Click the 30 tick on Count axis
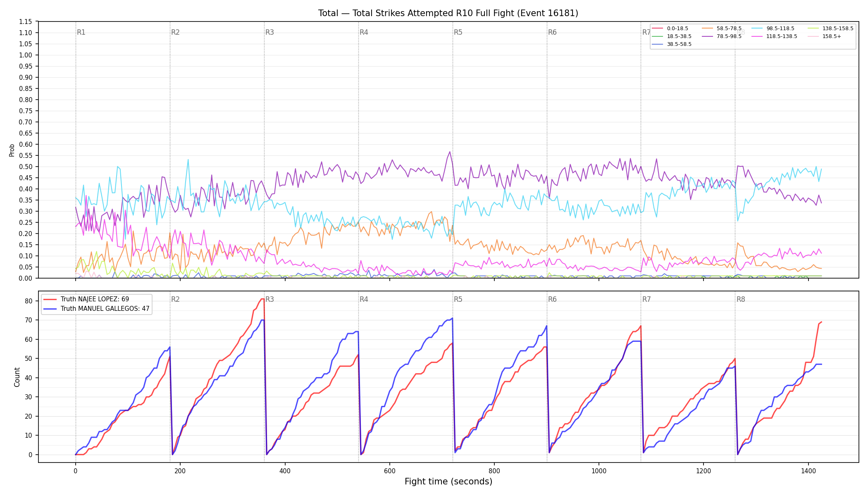 pos(29,397)
